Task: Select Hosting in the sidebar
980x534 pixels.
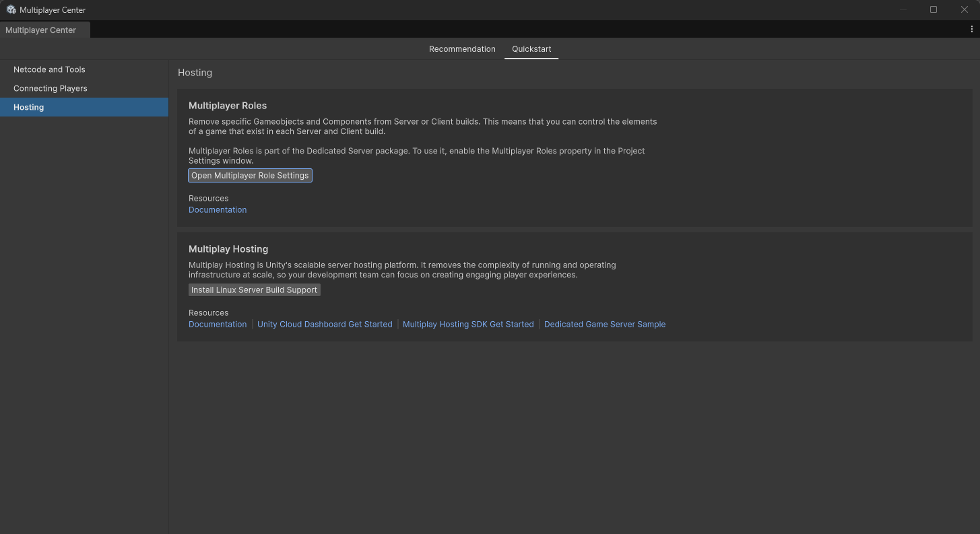Action: tap(84, 107)
